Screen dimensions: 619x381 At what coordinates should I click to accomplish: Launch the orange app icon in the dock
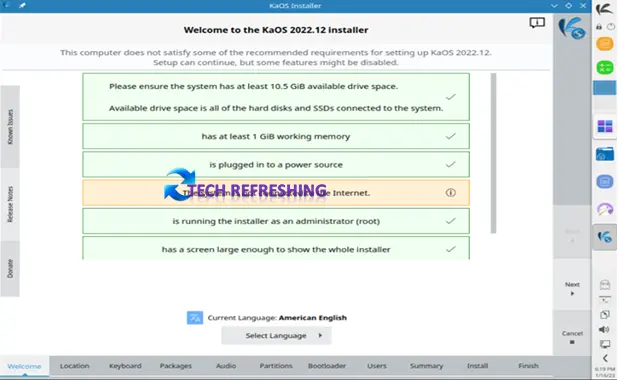[x=604, y=43]
